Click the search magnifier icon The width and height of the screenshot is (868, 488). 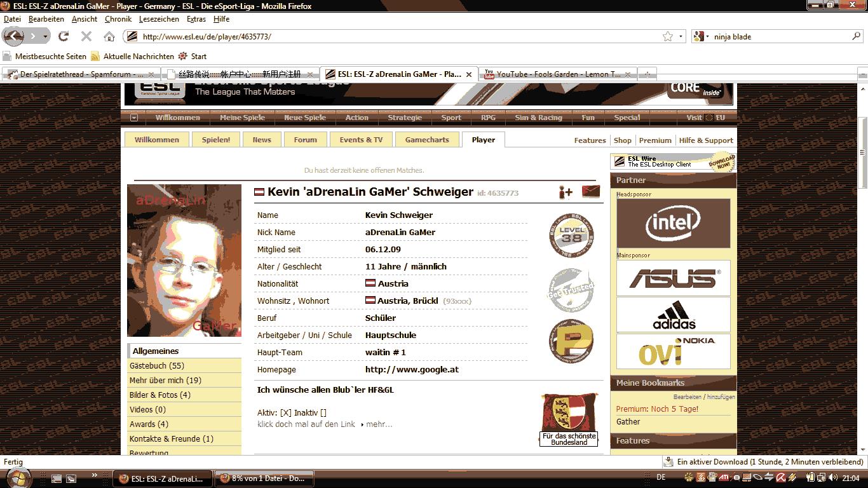coord(856,37)
